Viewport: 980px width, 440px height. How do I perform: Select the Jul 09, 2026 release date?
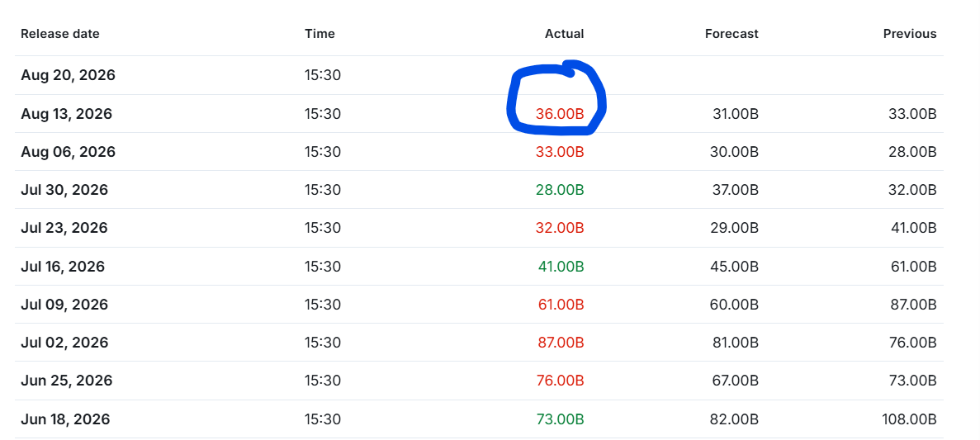(64, 305)
